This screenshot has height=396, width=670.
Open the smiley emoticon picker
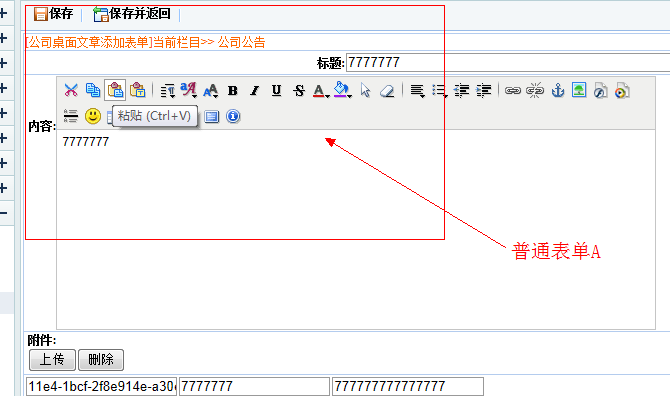[93, 116]
